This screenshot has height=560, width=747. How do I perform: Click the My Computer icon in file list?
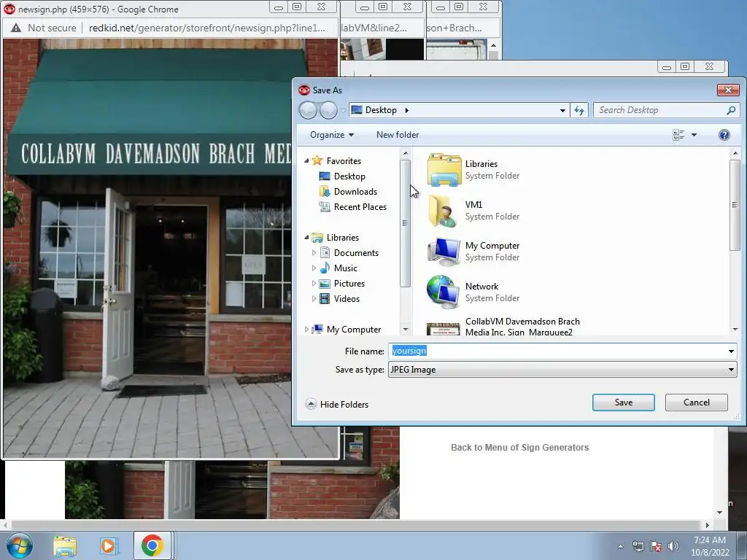[x=444, y=252]
